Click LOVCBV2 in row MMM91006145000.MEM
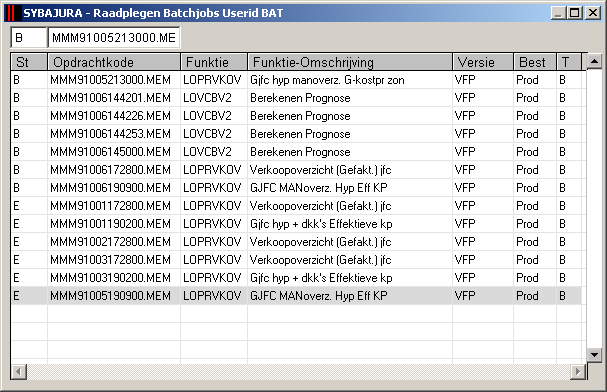607x392 pixels. click(x=207, y=152)
